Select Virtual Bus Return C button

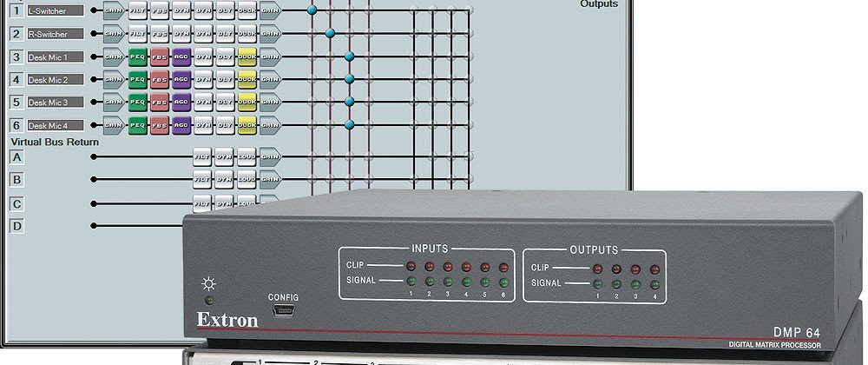17,204
